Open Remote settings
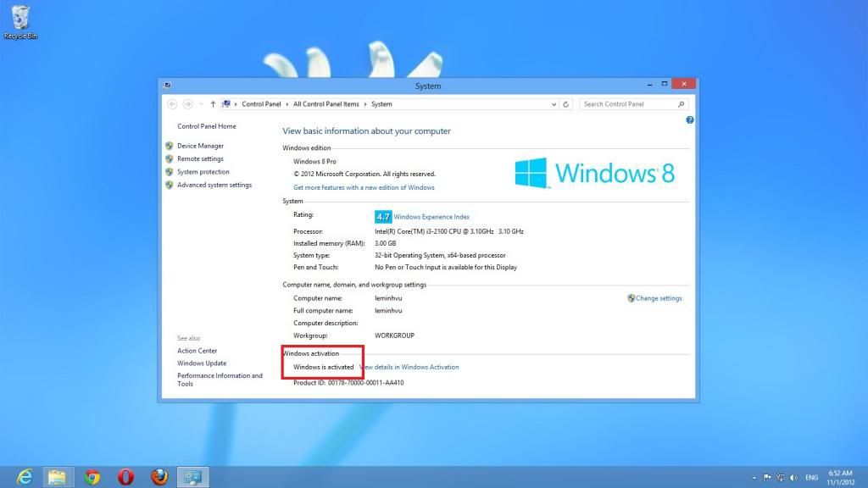868x488 pixels. [x=200, y=158]
